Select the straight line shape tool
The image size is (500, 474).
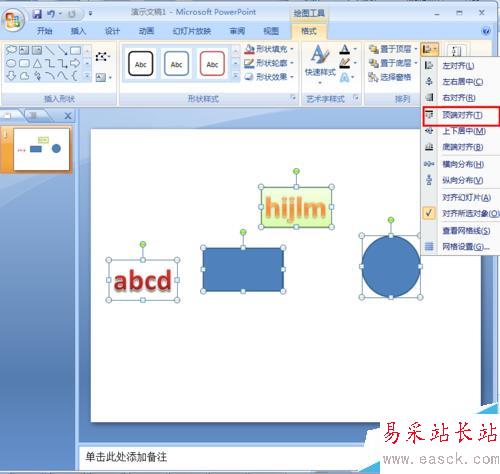click(x=50, y=50)
